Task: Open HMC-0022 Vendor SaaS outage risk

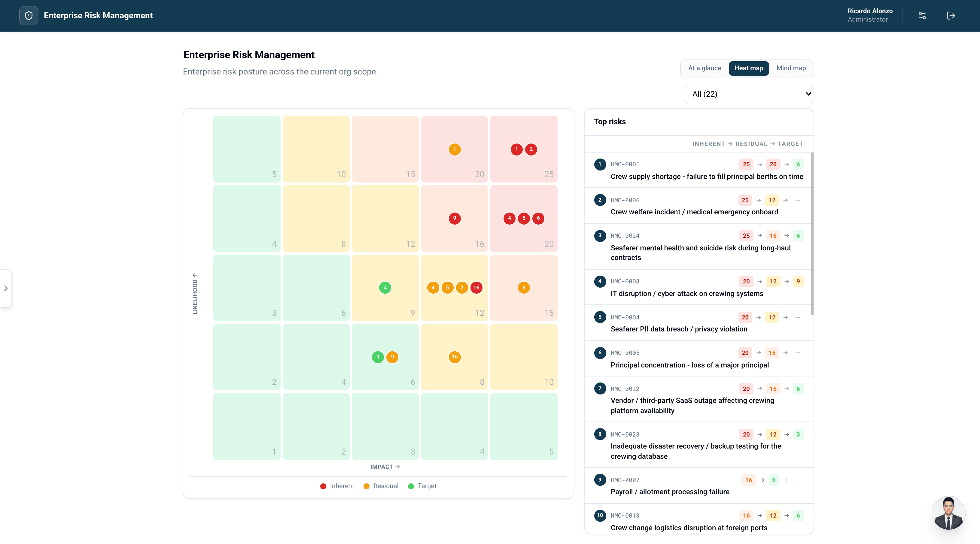Action: 698,399
